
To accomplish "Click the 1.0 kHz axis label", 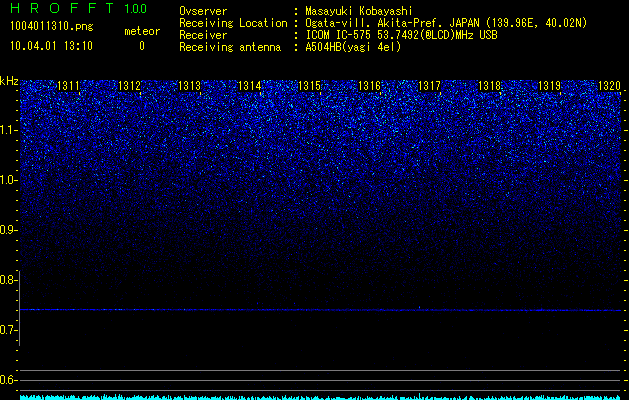I will [8, 180].
